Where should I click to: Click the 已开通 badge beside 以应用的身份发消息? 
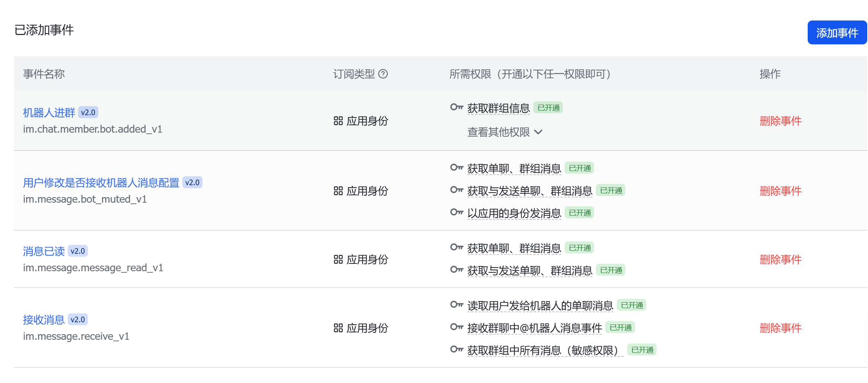[x=580, y=213]
